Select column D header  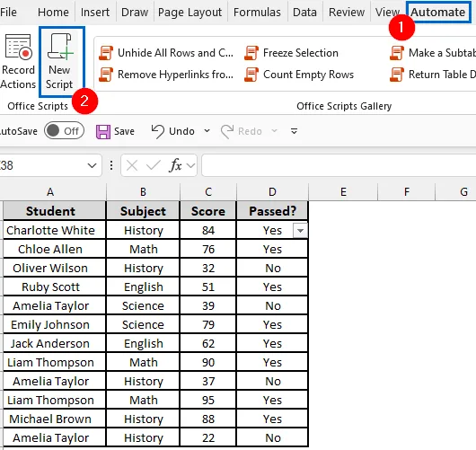272,192
